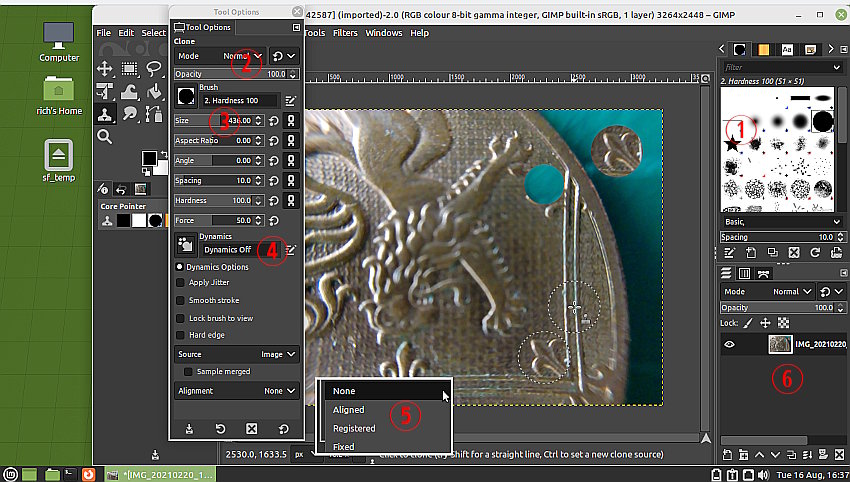Enable the Apply Jitter checkbox
Image resolution: width=850 pixels, height=482 pixels.
click(180, 283)
